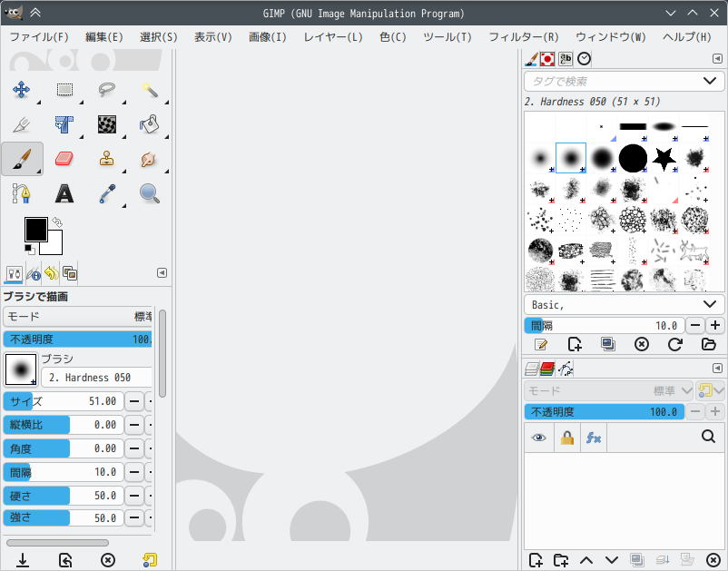Open the フィルター(R) menu
The width and height of the screenshot is (728, 571).
tap(523, 37)
